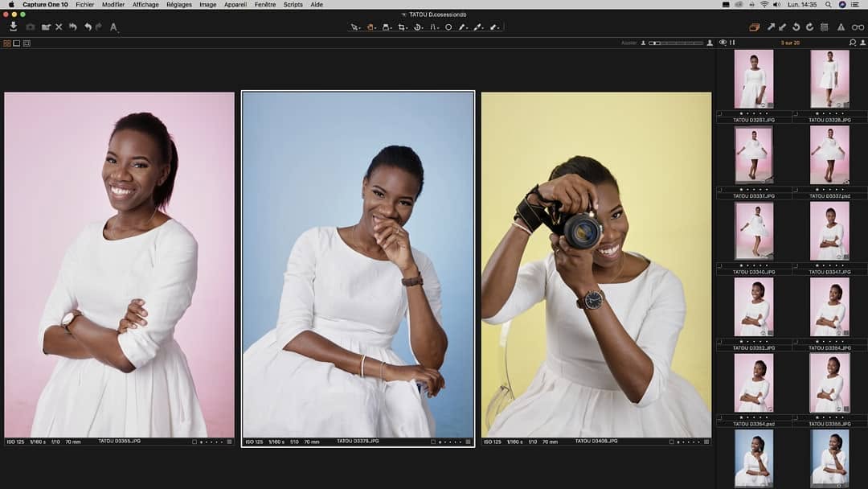
Task: Select the TATOU D3328.JPG thumbnail
Action: tap(829, 79)
